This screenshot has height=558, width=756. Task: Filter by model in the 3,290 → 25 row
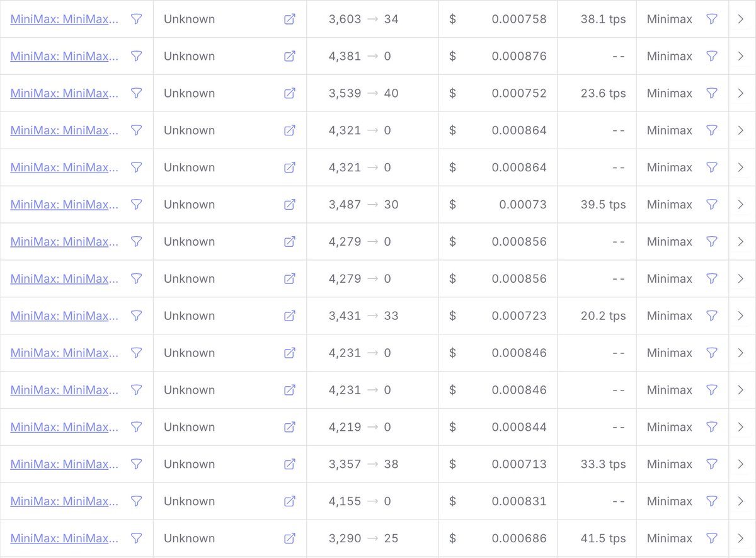point(136,538)
